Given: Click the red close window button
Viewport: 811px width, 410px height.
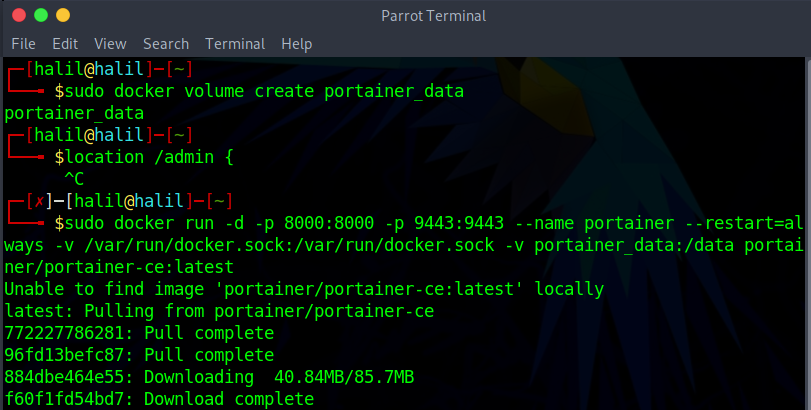Looking at the screenshot, I should 19,16.
